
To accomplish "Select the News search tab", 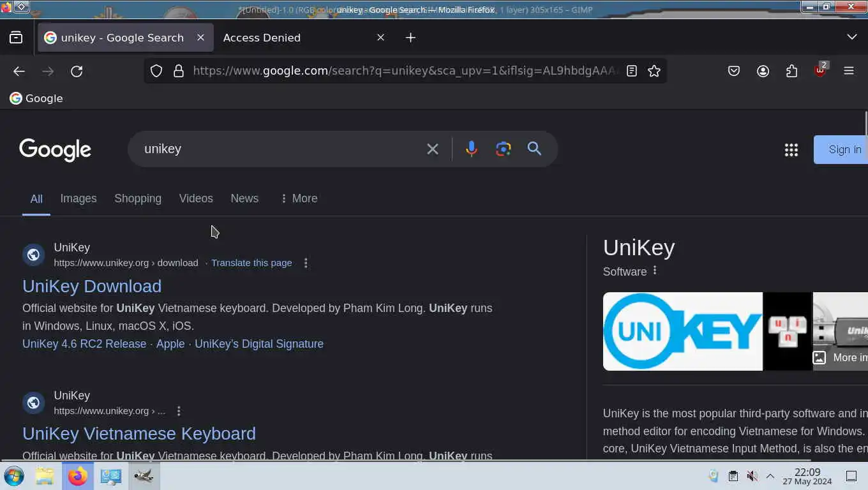I will 244,198.
